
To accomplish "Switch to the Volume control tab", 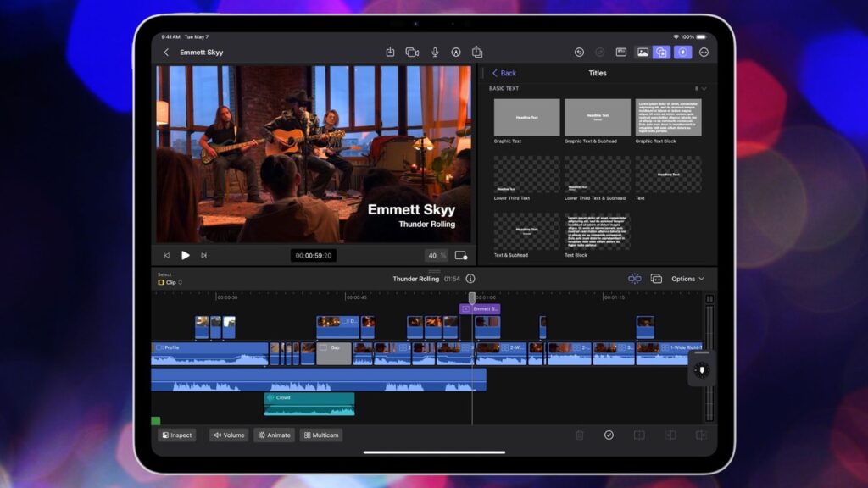I will click(x=229, y=435).
